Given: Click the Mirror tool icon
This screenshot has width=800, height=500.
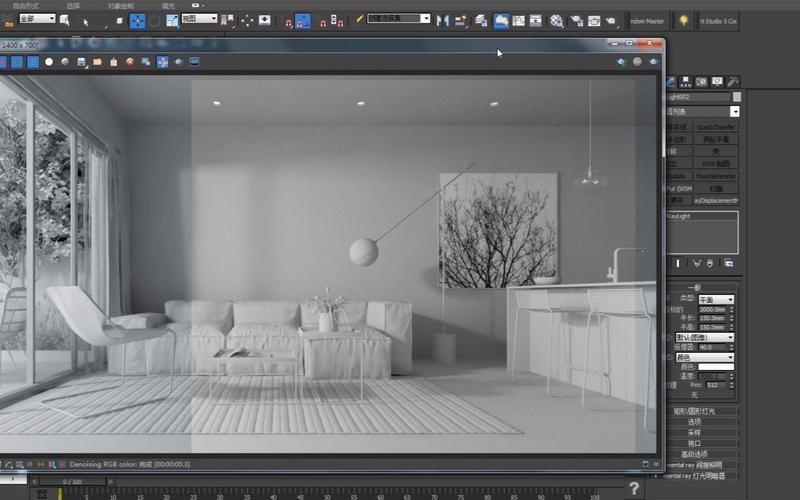Looking at the screenshot, I should pos(442,20).
